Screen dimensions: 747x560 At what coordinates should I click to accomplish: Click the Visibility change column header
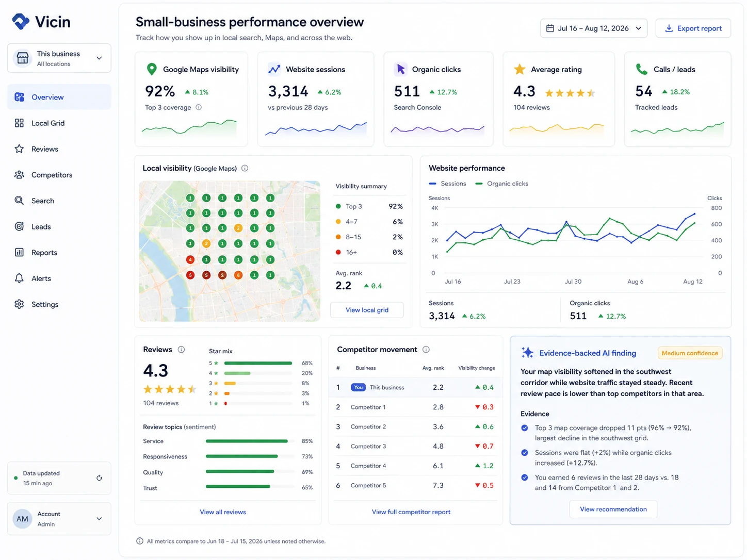tap(477, 368)
